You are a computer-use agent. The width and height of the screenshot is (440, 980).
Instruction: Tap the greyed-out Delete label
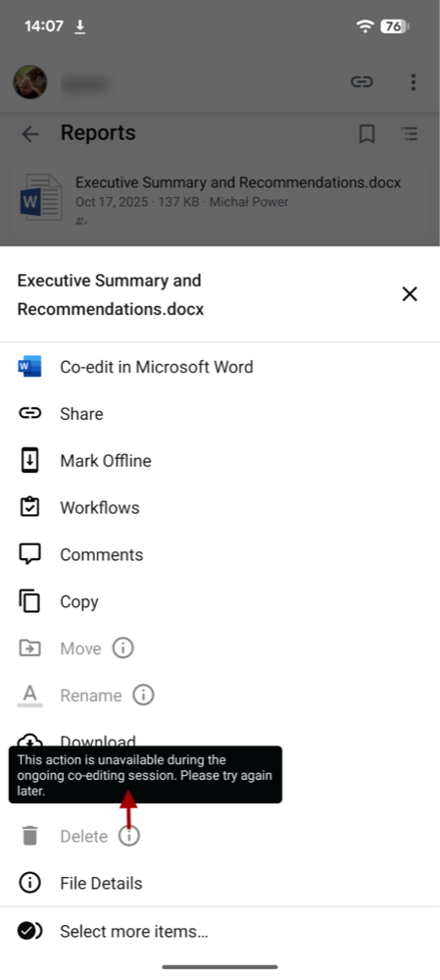83,836
